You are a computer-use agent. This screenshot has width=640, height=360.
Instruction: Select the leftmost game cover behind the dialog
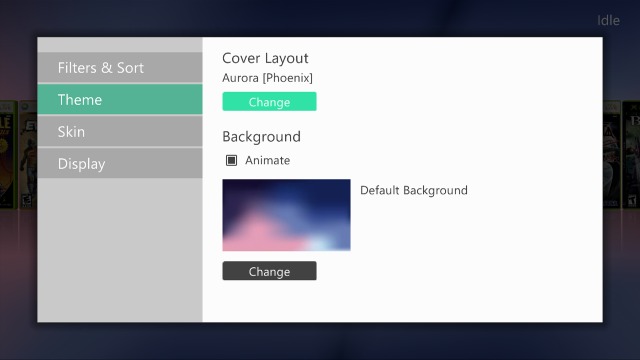point(8,155)
